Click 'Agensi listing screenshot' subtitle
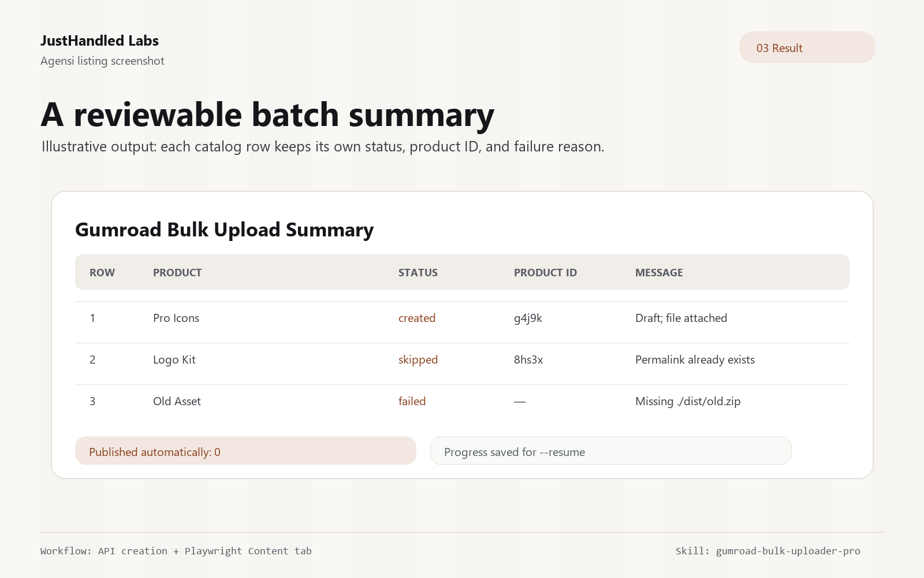This screenshot has height=578, width=924. [x=102, y=61]
